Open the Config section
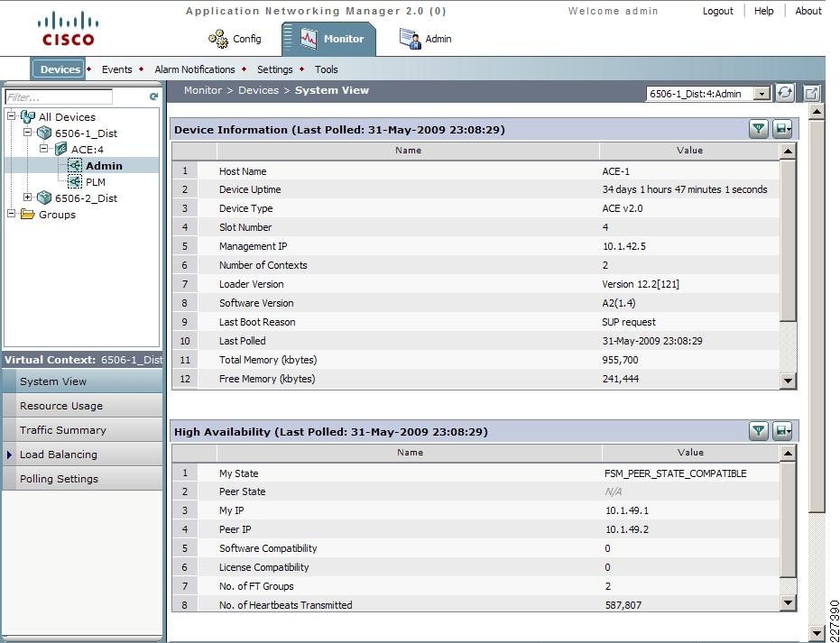Viewport: 840px width, 643px height. click(235, 39)
